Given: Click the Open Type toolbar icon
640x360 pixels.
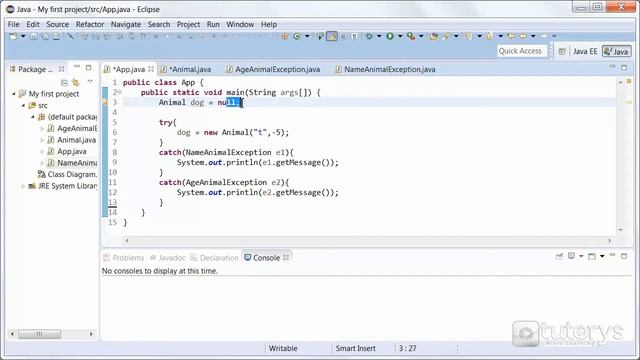Looking at the screenshot, I should point(433,36).
